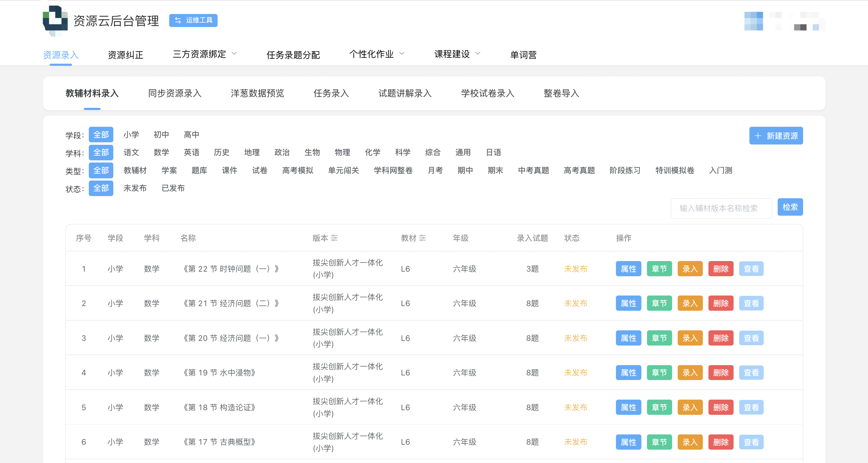
Task: Open the 资源纠正 main tab
Action: coord(125,55)
